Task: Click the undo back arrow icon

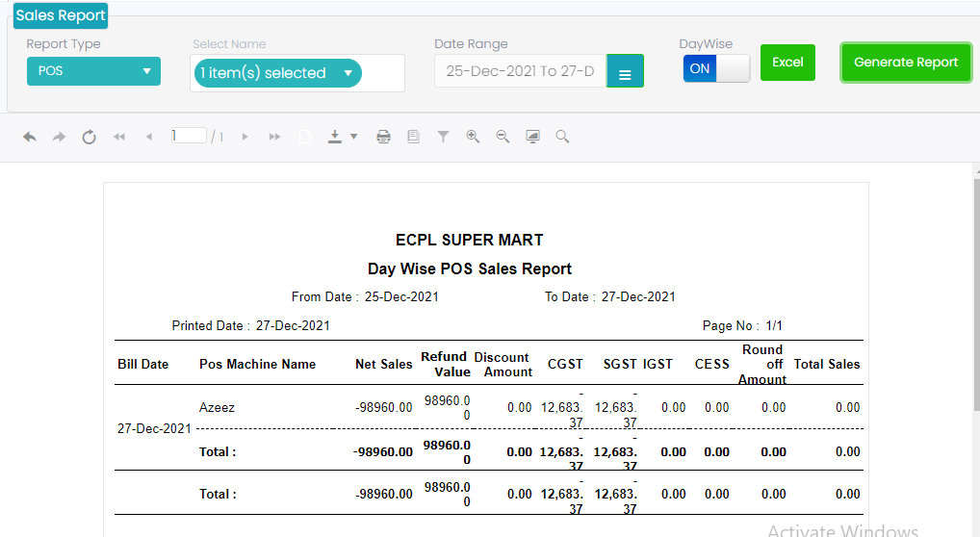Action: click(30, 138)
